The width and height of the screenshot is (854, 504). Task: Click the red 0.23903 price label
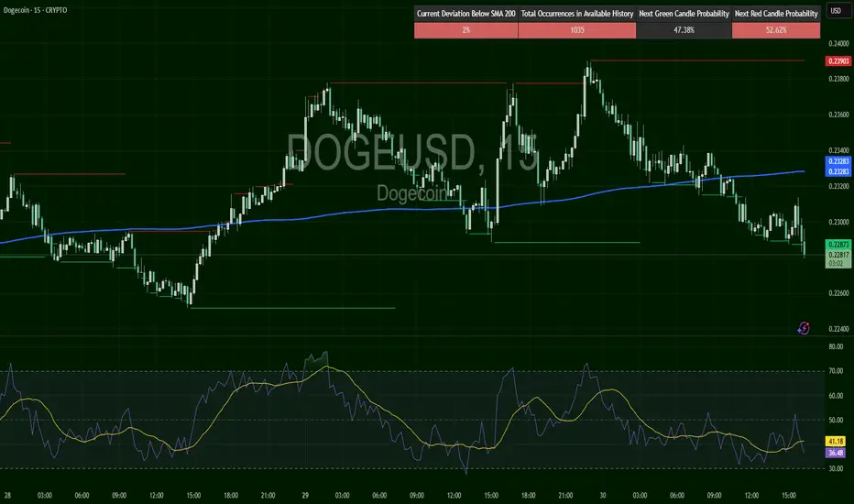pos(838,61)
